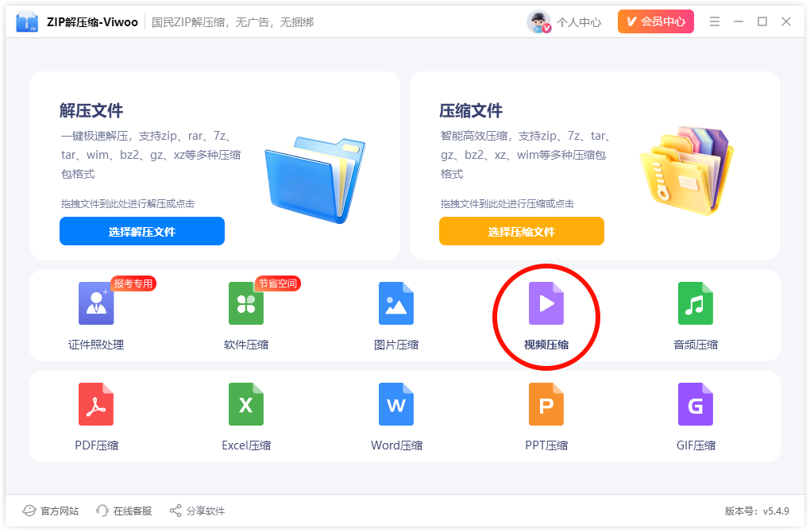Click 拖拽文件到此处进行解压或点击 hint text
Image resolution: width=810 pixels, height=532 pixels.
tap(128, 203)
